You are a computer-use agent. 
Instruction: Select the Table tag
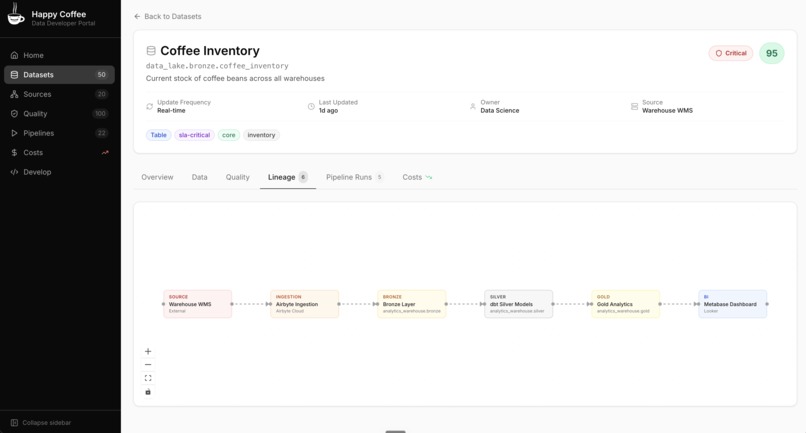coord(158,135)
